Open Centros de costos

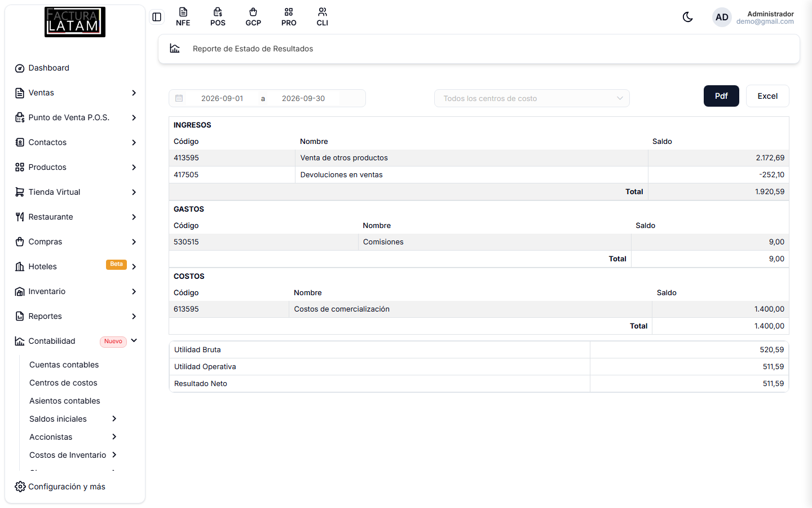click(63, 383)
